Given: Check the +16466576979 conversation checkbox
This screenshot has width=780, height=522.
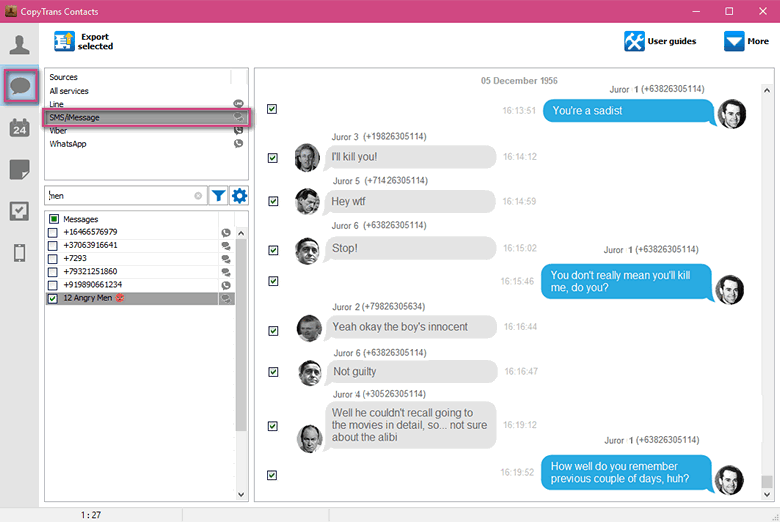Looking at the screenshot, I should [53, 232].
